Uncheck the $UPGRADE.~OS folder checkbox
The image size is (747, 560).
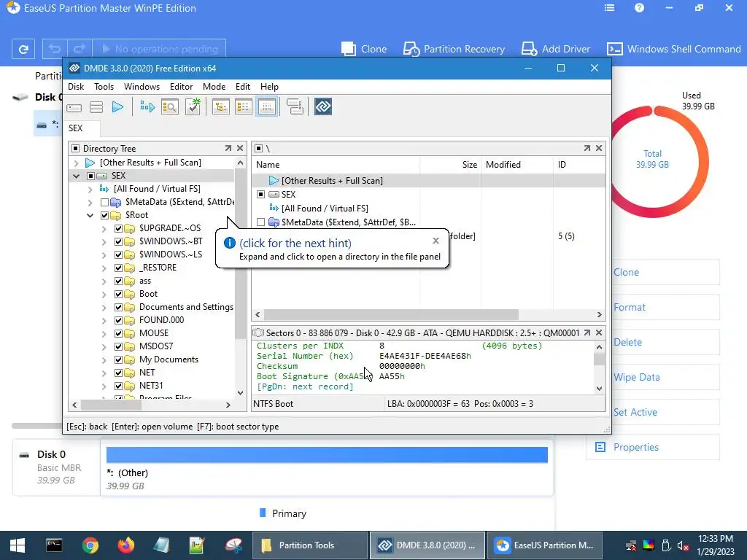tap(119, 228)
